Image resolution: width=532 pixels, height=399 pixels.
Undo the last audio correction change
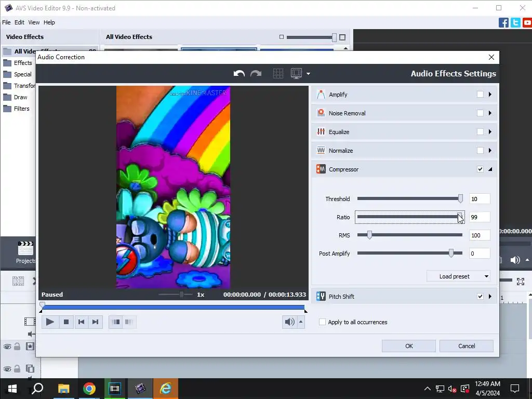click(239, 73)
